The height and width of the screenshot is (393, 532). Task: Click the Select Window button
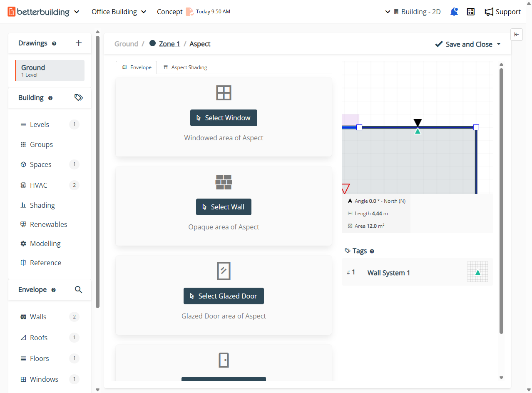pyautogui.click(x=224, y=118)
